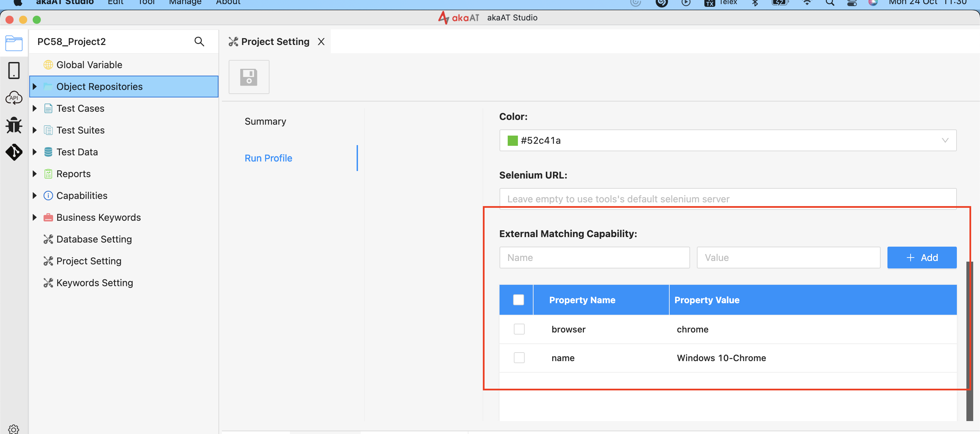980x434 pixels.
Task: Open Wi-Fi status in menu bar
Action: pos(807,3)
